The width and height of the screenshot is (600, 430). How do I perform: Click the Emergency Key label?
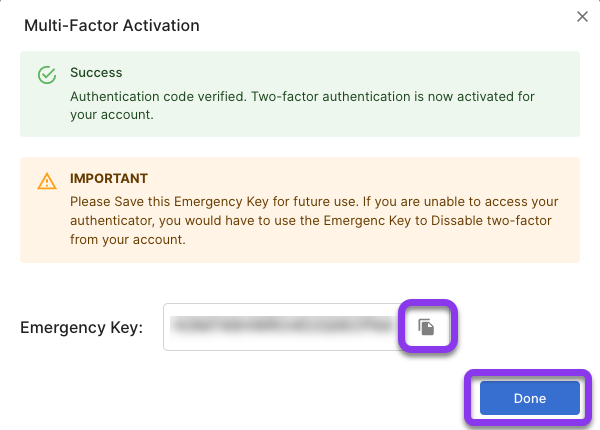[x=82, y=327]
